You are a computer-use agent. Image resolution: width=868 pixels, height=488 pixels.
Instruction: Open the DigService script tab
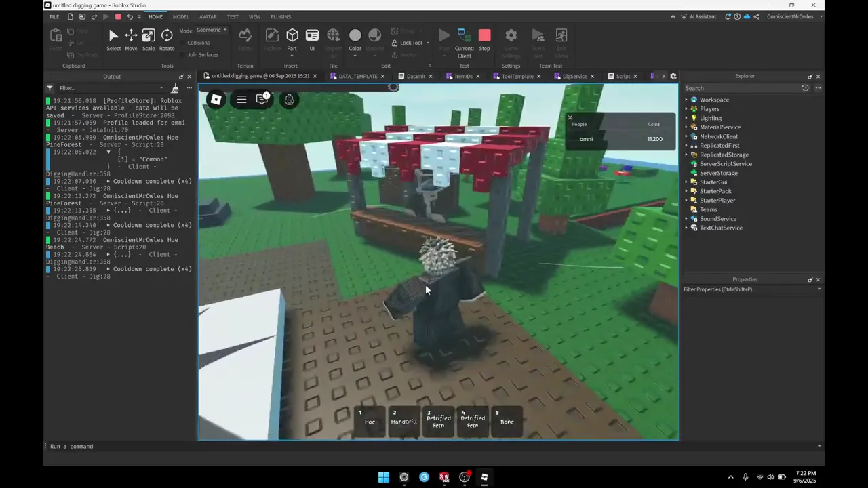[574, 76]
